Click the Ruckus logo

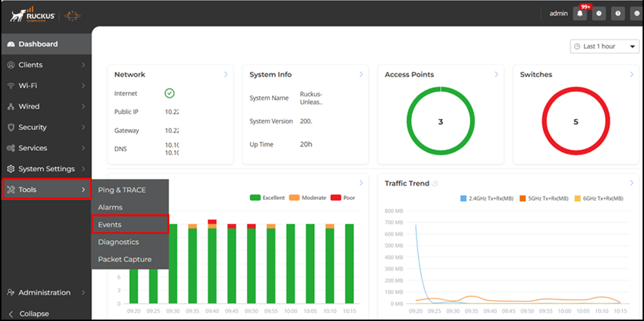point(33,14)
